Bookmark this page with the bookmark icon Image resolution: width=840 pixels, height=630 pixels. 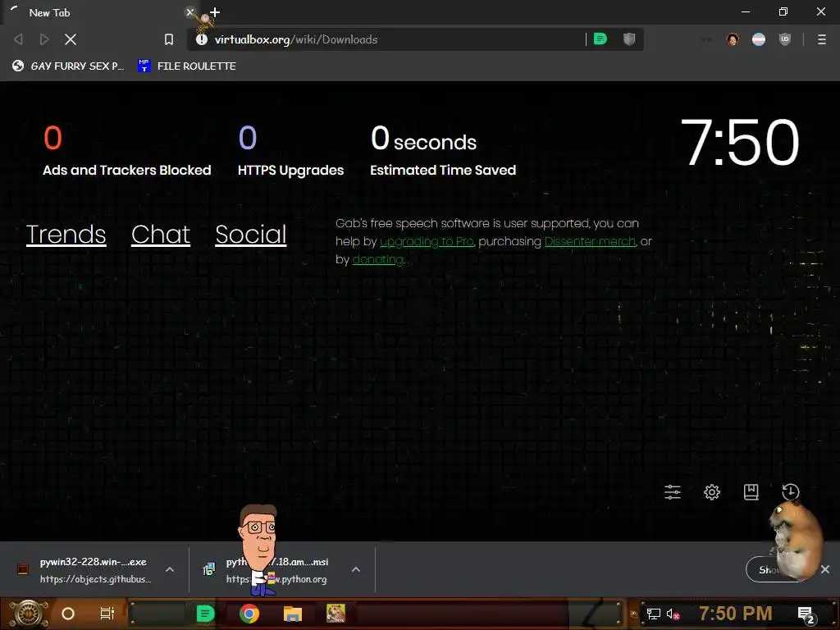pyautogui.click(x=169, y=39)
